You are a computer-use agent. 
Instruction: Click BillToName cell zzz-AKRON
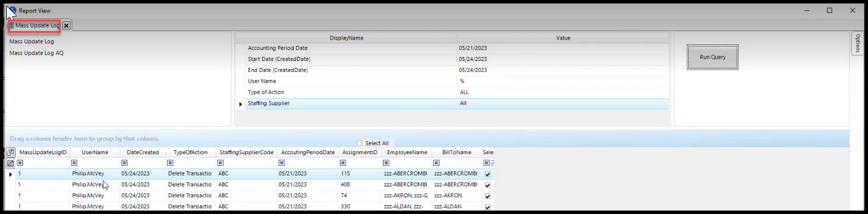coord(457,196)
